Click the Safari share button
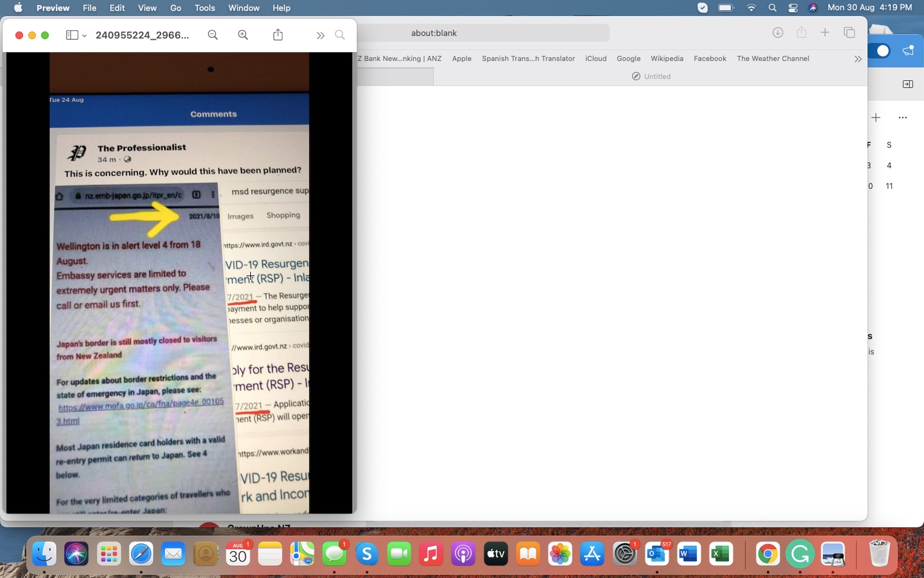The width and height of the screenshot is (924, 578). tap(801, 32)
